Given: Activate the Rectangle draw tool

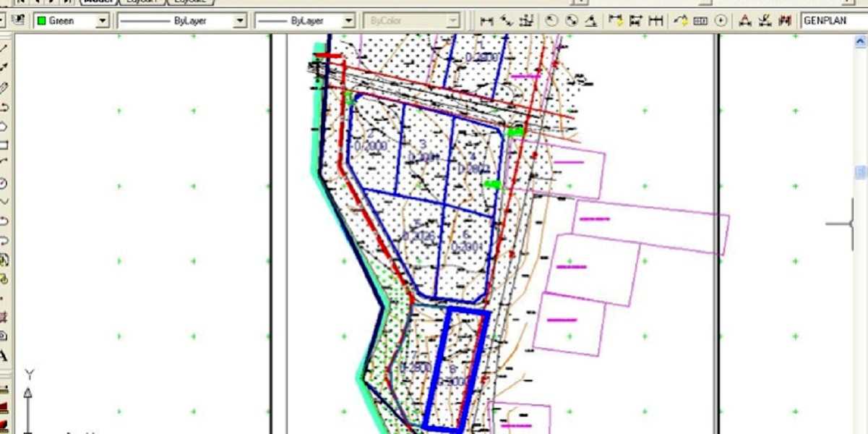Looking at the screenshot, I should [x=4, y=145].
